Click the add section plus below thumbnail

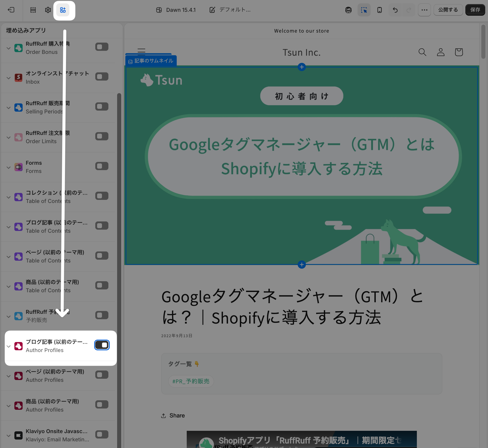click(302, 265)
